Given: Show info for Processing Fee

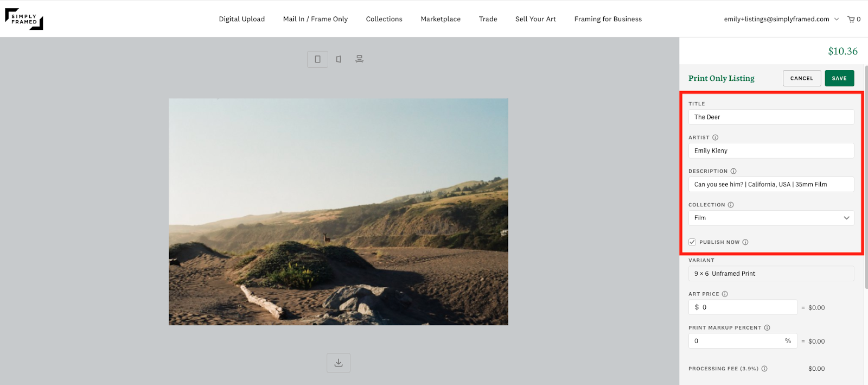Looking at the screenshot, I should click(764, 369).
